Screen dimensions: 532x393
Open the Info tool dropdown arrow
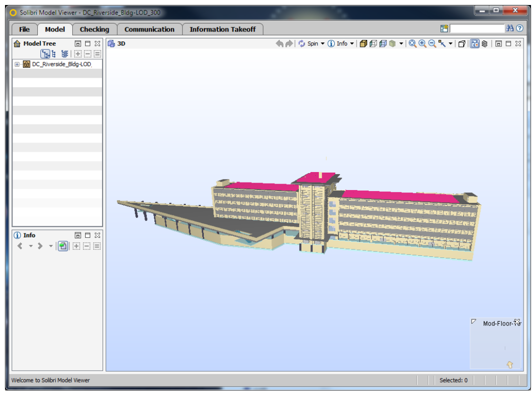click(x=352, y=43)
